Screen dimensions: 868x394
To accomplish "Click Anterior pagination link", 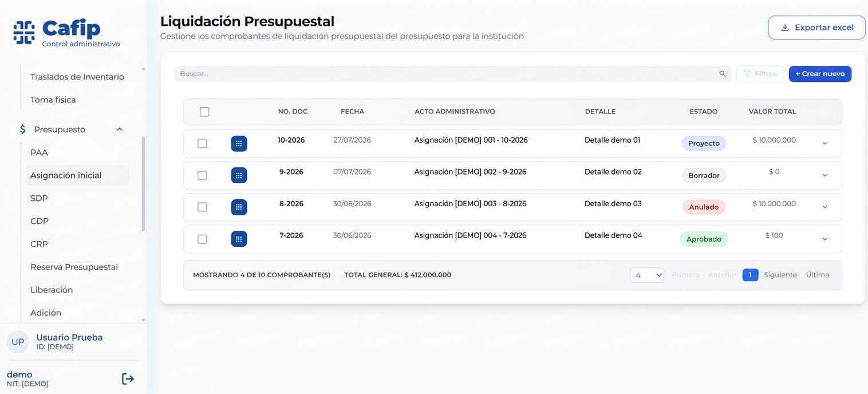I will coord(722,275).
